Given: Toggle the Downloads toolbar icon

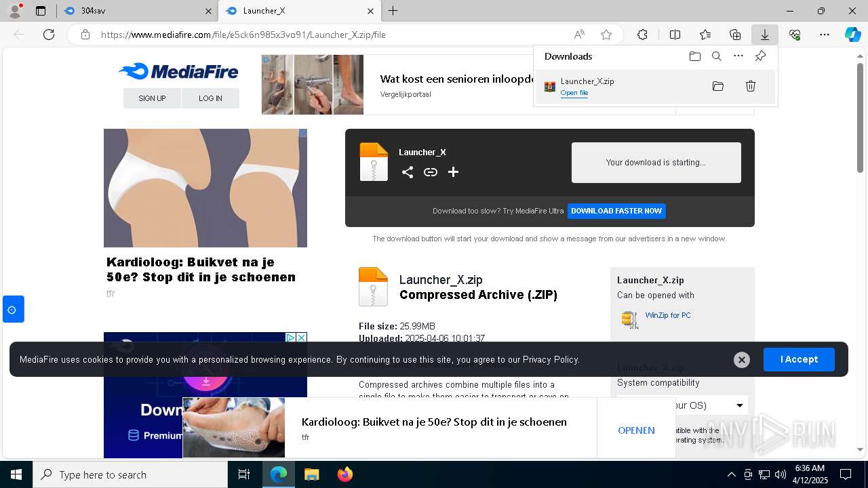Looking at the screenshot, I should (764, 35).
